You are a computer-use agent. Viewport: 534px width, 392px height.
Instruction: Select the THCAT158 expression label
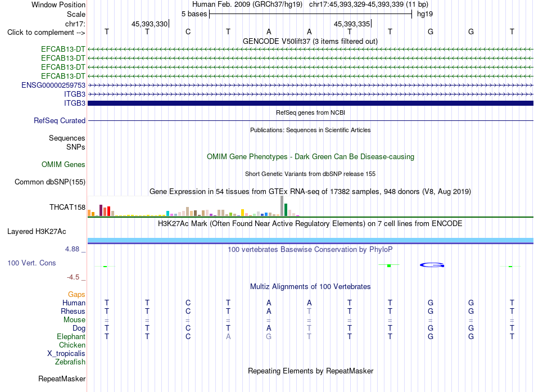67,208
